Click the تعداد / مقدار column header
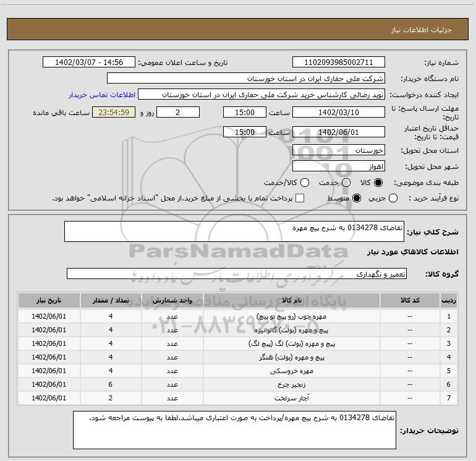The image size is (476, 461). [111, 300]
